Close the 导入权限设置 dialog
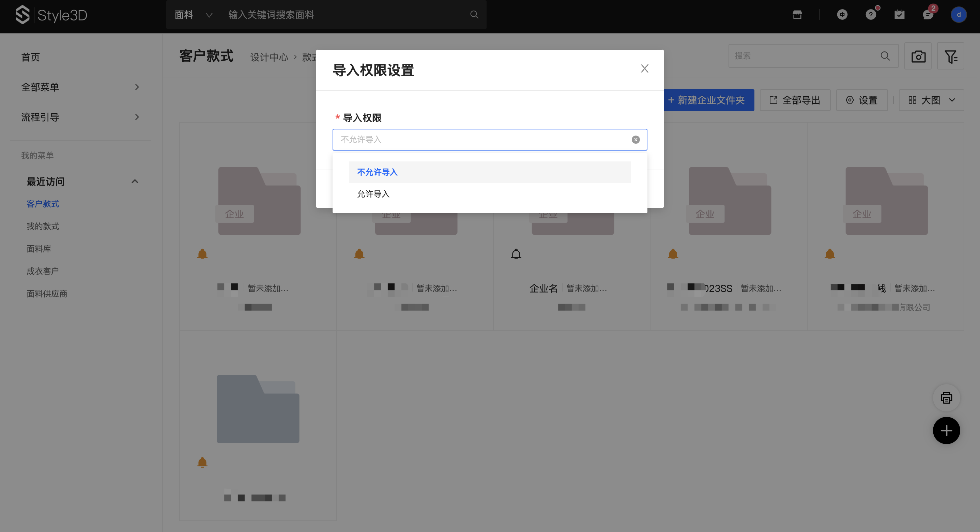This screenshot has height=532, width=980. tap(644, 68)
